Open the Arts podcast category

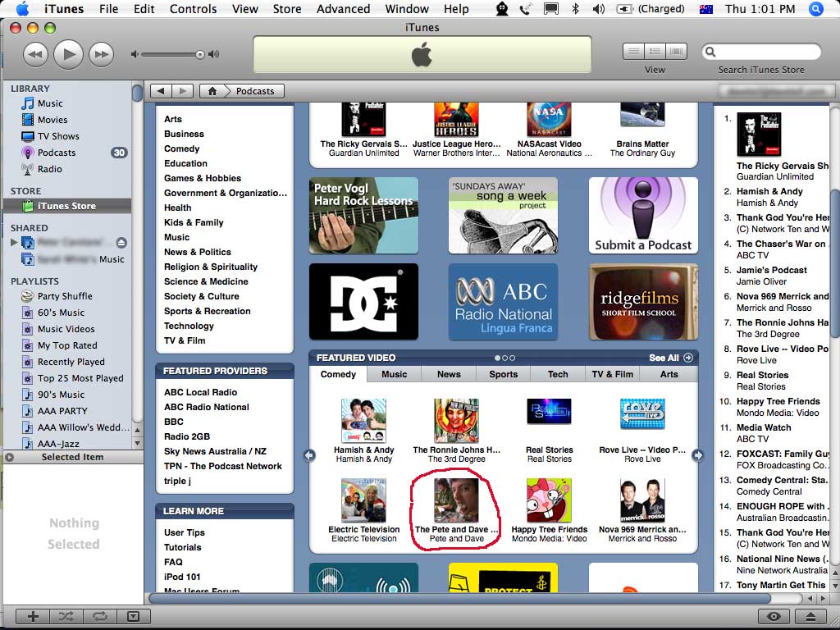point(172,119)
